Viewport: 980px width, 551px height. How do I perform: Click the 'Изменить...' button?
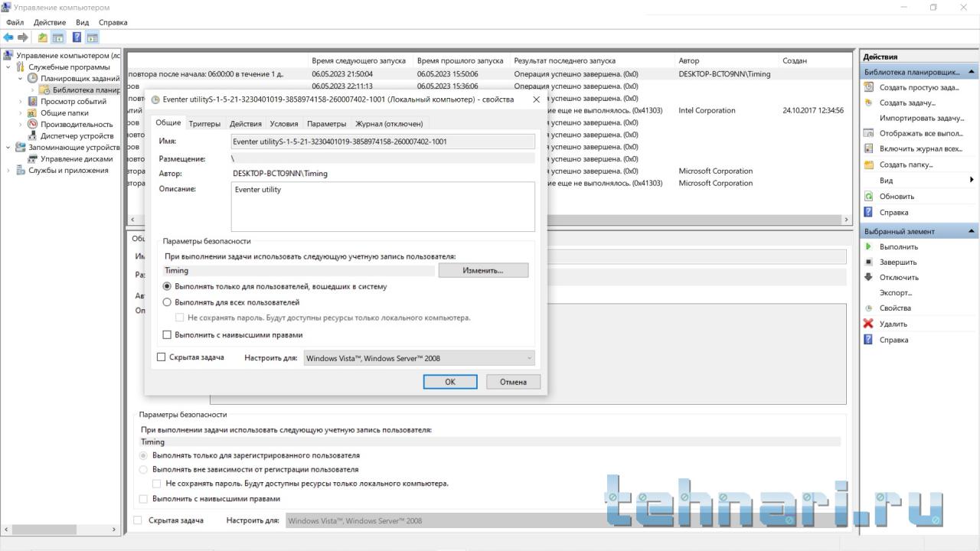click(x=483, y=270)
